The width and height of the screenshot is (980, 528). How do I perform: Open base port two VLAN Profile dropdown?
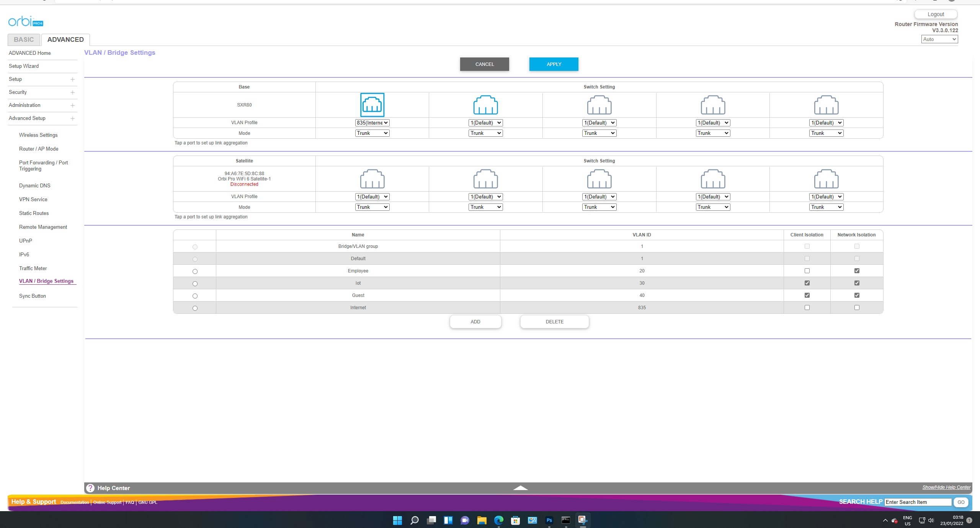pyautogui.click(x=485, y=123)
